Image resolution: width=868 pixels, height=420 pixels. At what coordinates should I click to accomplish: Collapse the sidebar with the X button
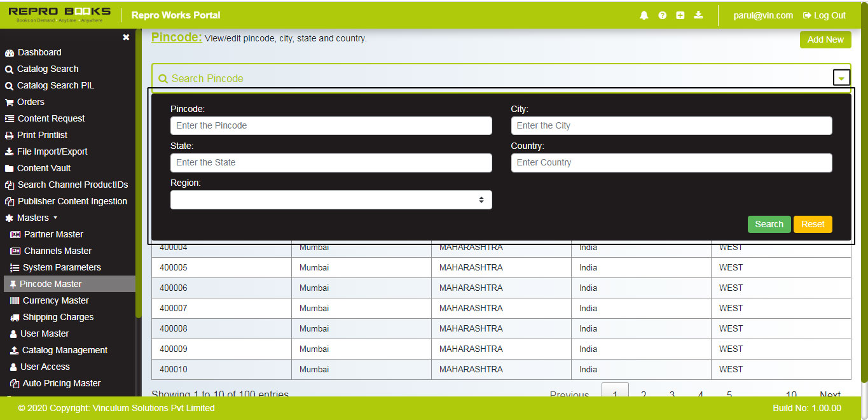(x=125, y=37)
